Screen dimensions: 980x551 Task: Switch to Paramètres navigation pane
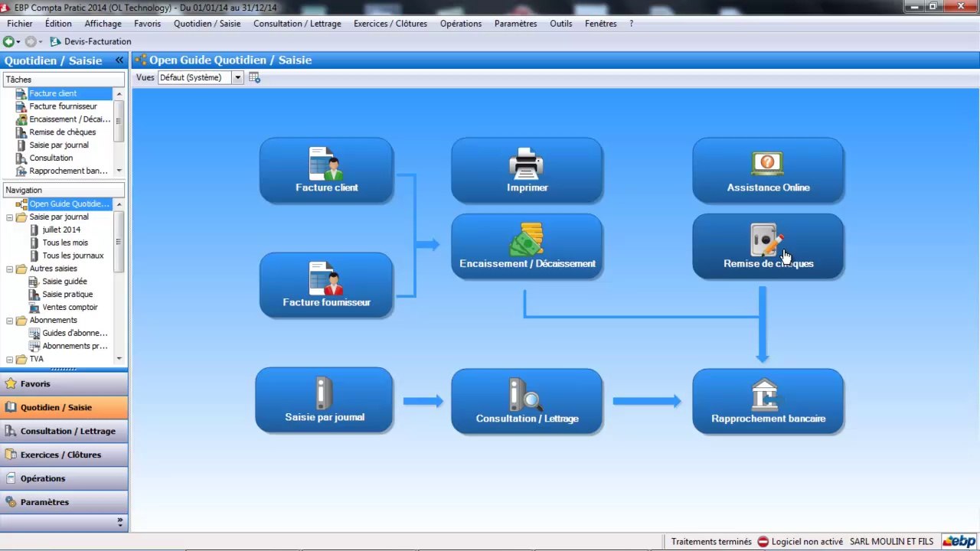pos(64,503)
